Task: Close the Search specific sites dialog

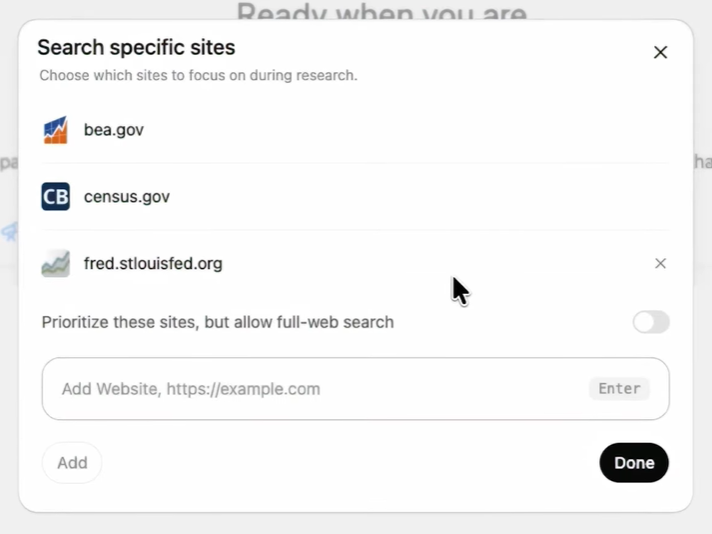Action: 660,52
